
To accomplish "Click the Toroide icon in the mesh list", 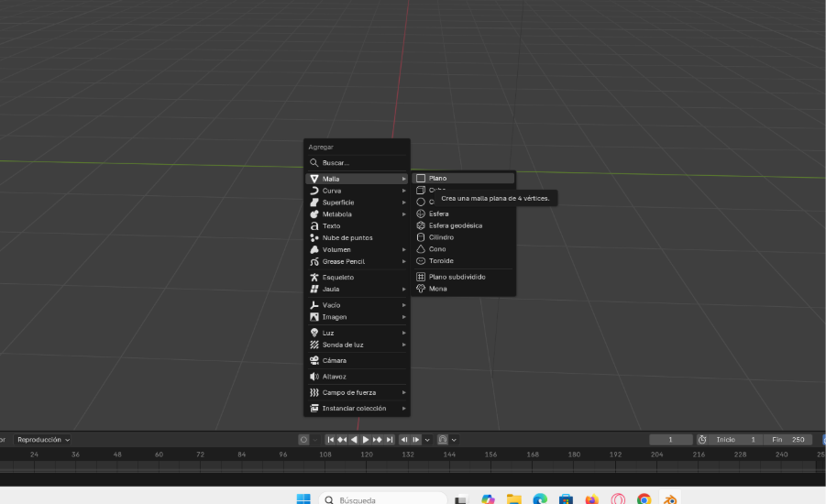I will 421,261.
